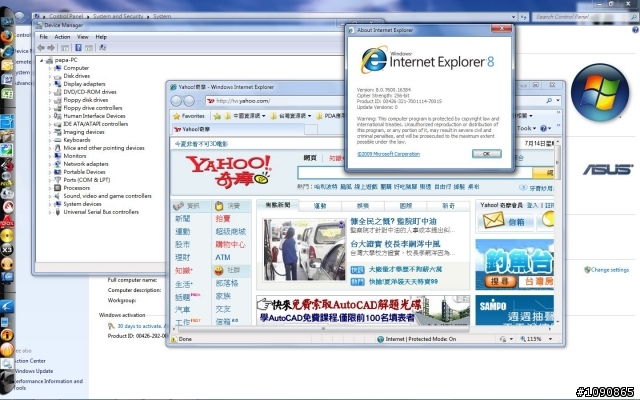The image size is (640, 400).
Task: Click IE search magnifier icon
Action: 549,100
